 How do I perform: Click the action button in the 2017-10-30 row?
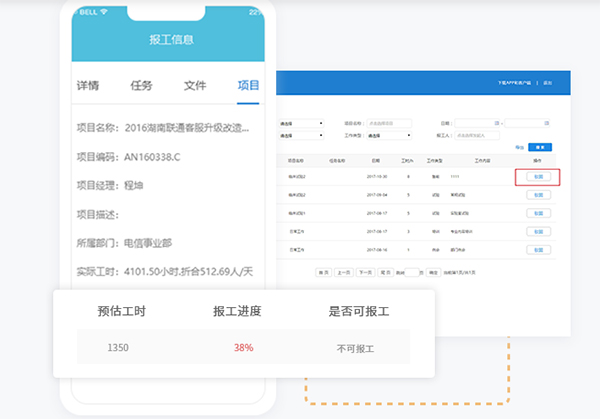coord(538,177)
